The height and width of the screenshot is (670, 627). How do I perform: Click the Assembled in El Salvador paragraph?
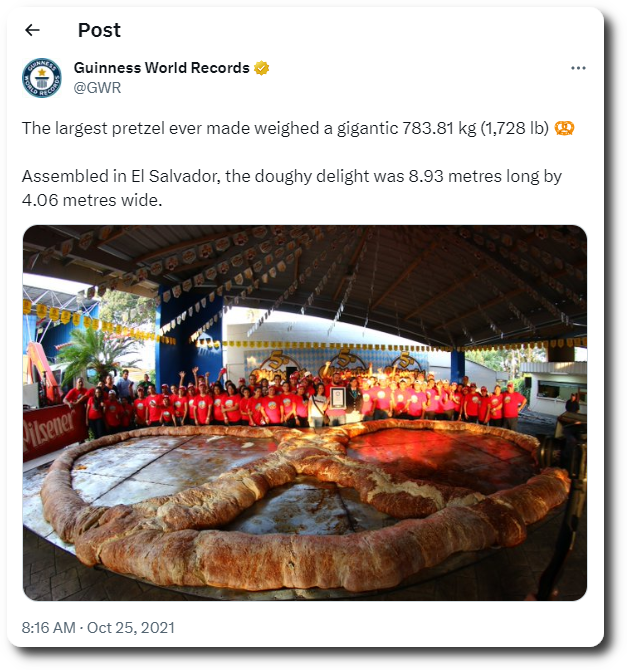point(291,188)
